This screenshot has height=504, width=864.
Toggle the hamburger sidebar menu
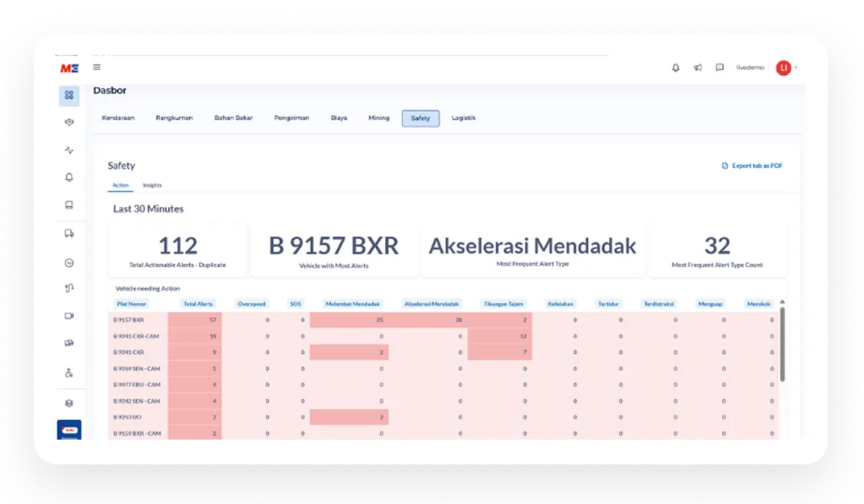(97, 67)
